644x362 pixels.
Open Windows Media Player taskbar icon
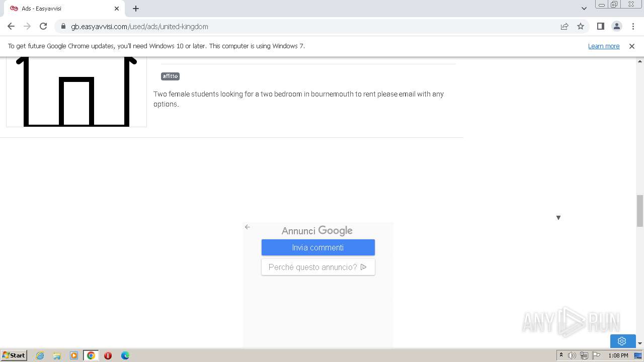coord(74,355)
